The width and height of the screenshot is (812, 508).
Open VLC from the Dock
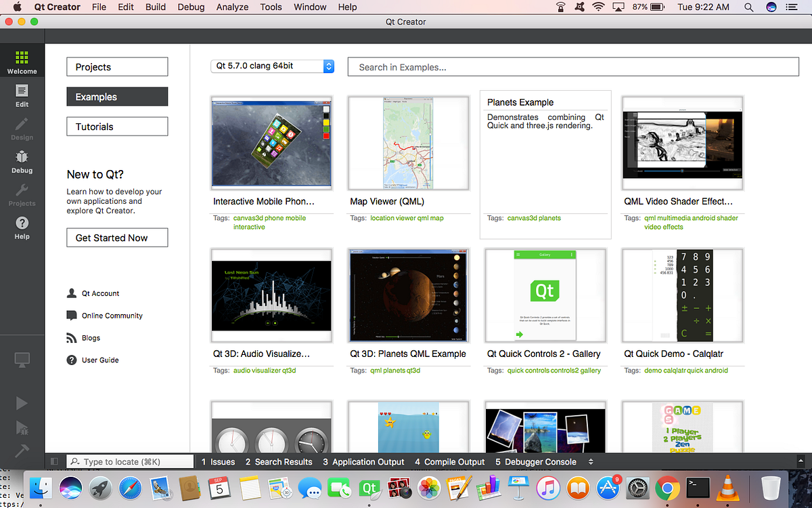[x=727, y=488]
